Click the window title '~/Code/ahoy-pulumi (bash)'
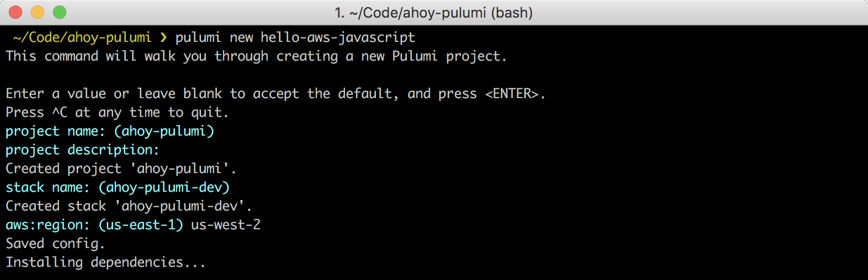Image resolution: width=868 pixels, height=280 pixels. point(434,13)
